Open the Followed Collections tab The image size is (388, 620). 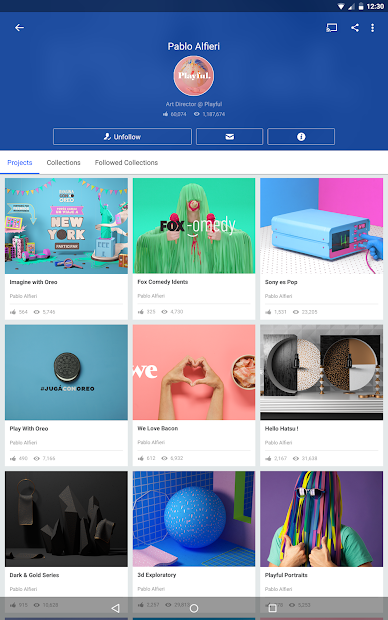[126, 163]
